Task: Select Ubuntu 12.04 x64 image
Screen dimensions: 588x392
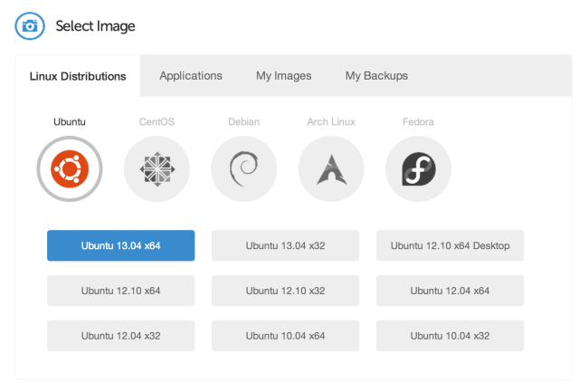Action: [450, 291]
